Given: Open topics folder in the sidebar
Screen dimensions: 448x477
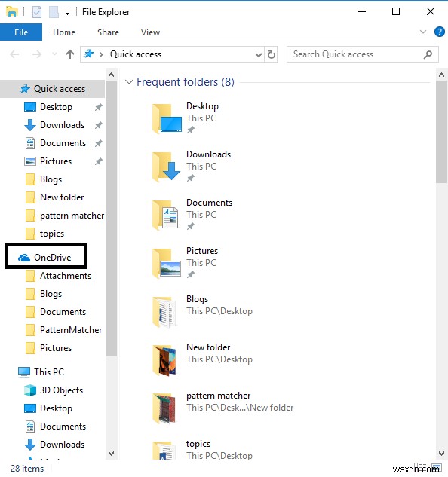Looking at the screenshot, I should (x=52, y=234).
